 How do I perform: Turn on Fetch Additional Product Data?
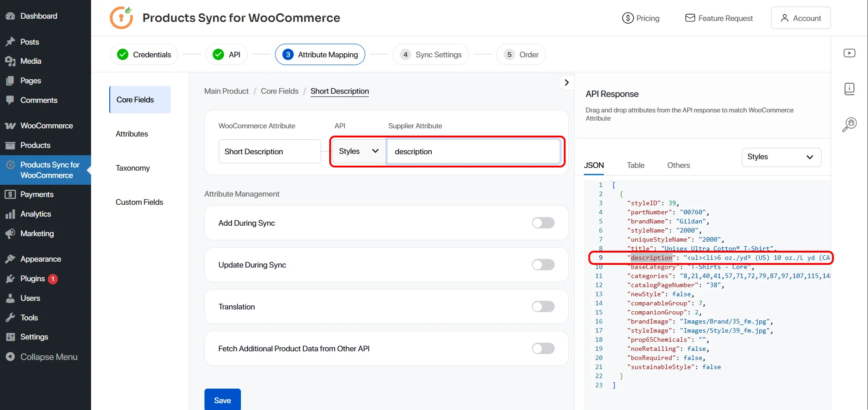(x=542, y=348)
